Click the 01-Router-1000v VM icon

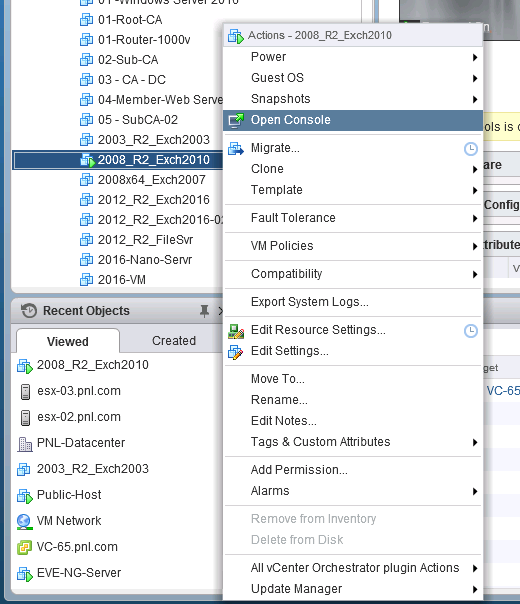point(86,40)
